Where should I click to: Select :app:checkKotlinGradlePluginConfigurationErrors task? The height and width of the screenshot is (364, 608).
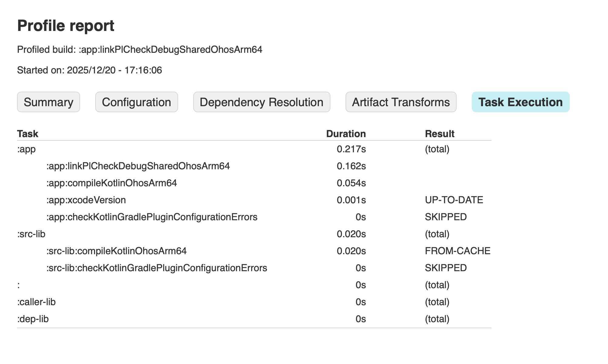tap(152, 217)
